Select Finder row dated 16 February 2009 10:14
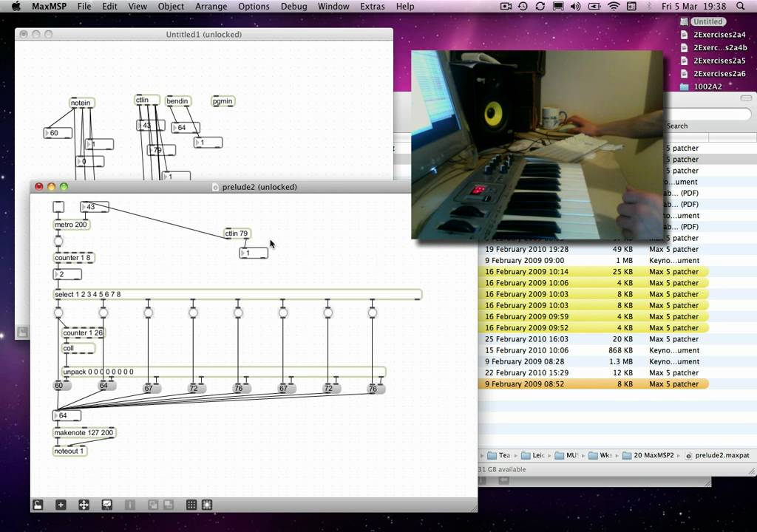Screen dimensions: 757x532 (594, 272)
